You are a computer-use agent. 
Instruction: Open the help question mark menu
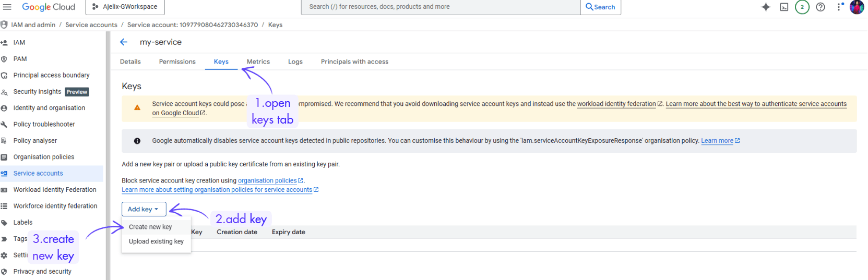click(821, 7)
